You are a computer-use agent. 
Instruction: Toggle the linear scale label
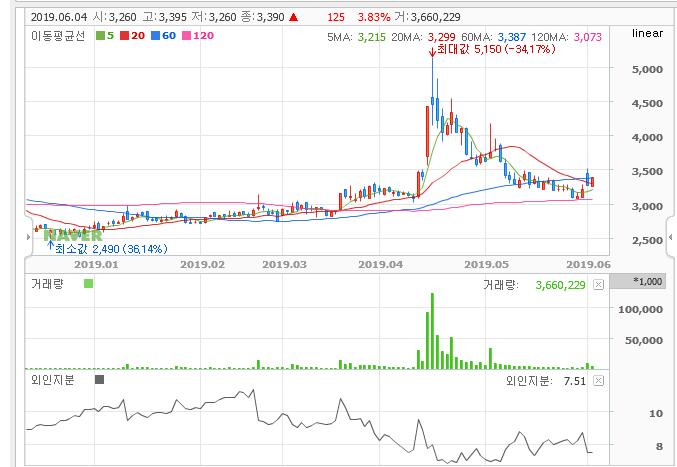[647, 33]
